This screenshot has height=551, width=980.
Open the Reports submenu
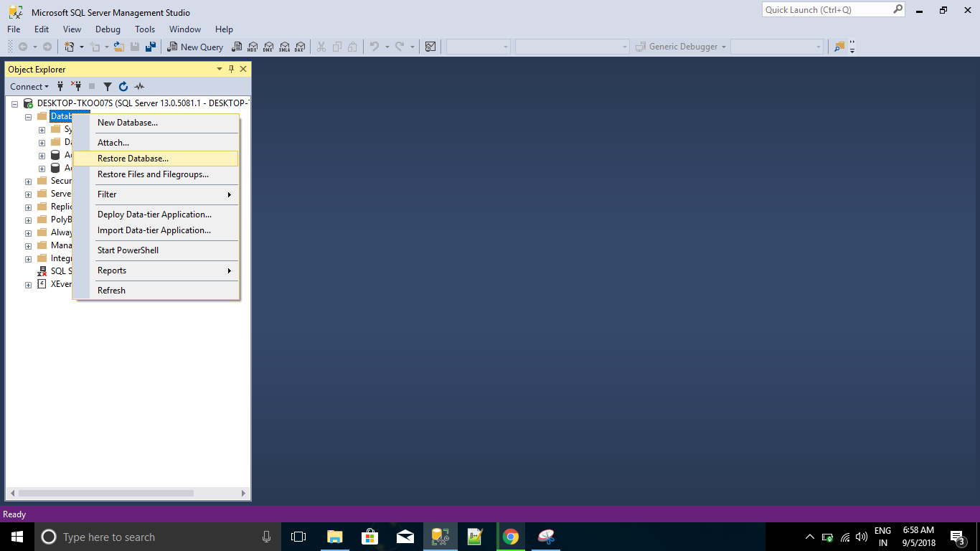156,270
